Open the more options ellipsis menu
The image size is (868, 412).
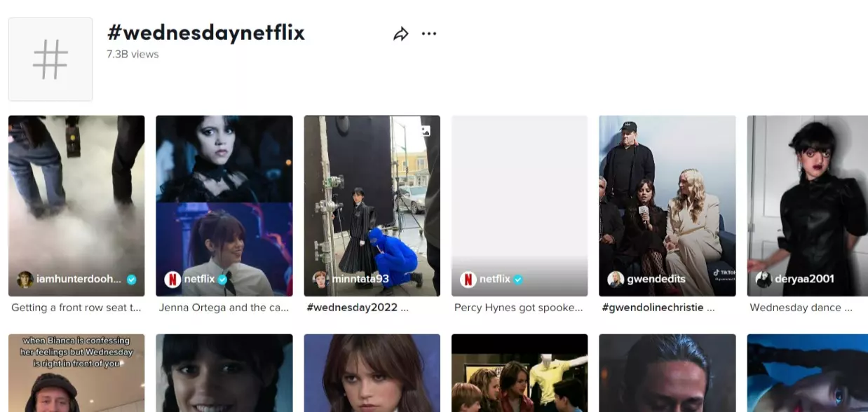429,33
